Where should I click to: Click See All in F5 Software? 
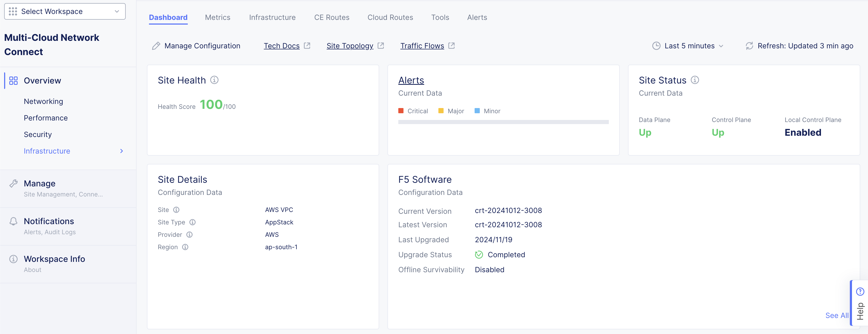point(837,315)
